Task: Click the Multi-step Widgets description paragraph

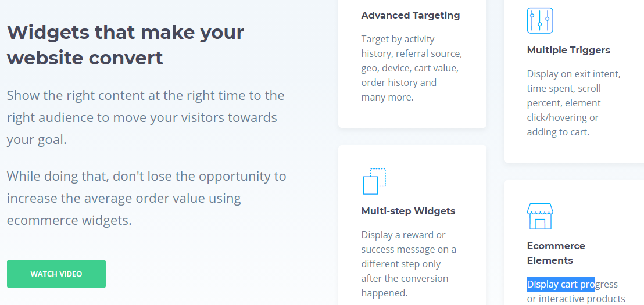Action: point(409,264)
